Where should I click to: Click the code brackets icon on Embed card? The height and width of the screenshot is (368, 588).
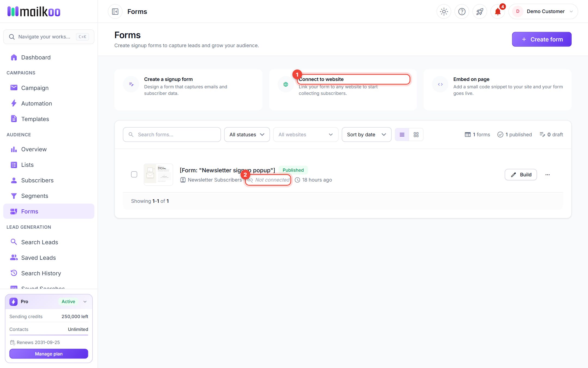tap(440, 84)
